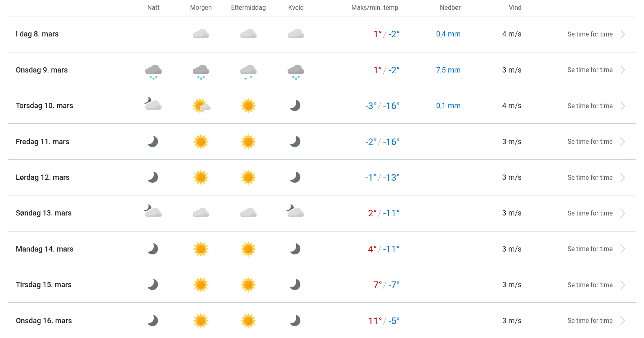Open 'Se time for time' for Fredag 11. mars
The width and height of the screenshot is (644, 338).
point(590,142)
